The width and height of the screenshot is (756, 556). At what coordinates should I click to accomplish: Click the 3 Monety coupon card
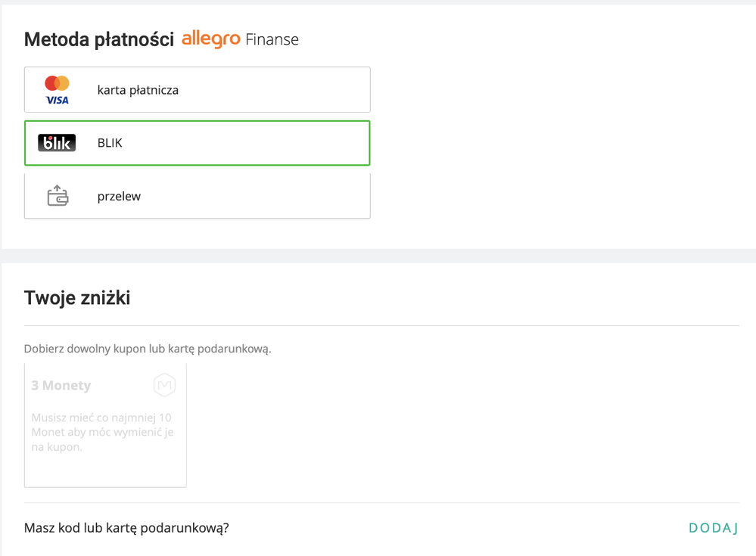tap(105, 425)
